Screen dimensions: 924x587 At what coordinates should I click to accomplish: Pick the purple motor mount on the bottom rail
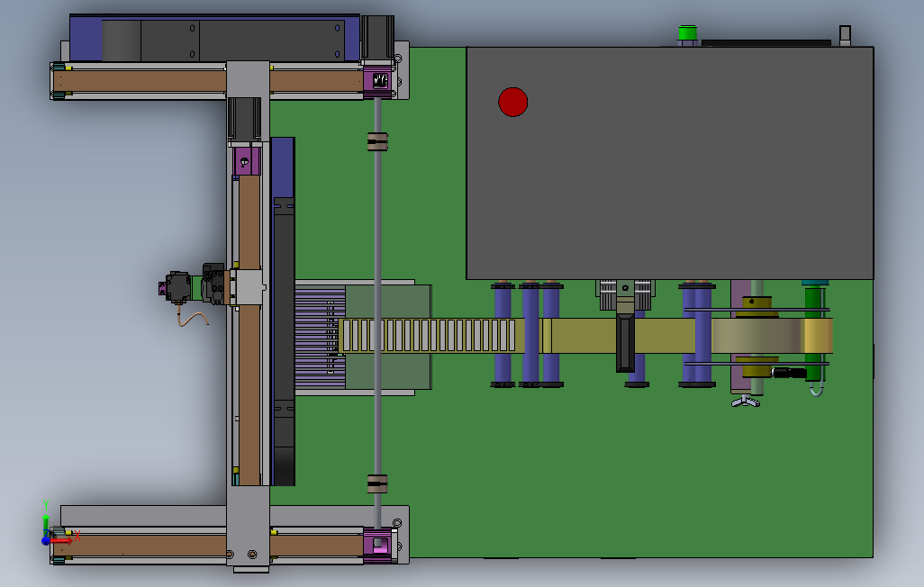377,546
